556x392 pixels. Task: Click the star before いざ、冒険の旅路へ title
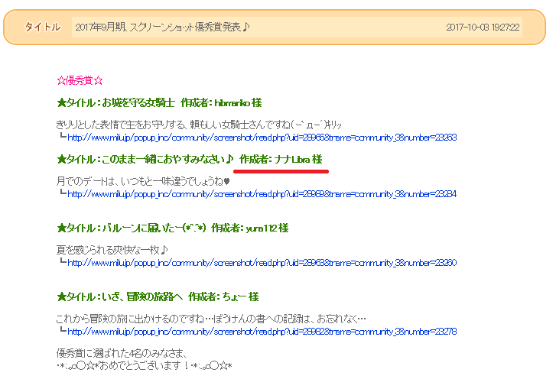point(61,296)
